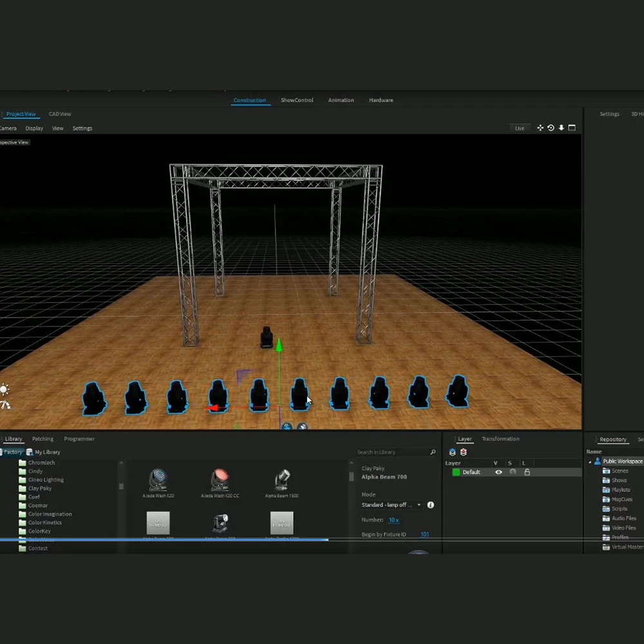Click the download arrow icon above viewport

pyautogui.click(x=561, y=128)
